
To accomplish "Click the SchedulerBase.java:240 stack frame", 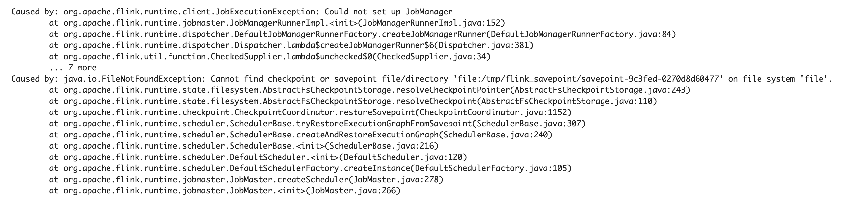I will pyautogui.click(x=301, y=135).
